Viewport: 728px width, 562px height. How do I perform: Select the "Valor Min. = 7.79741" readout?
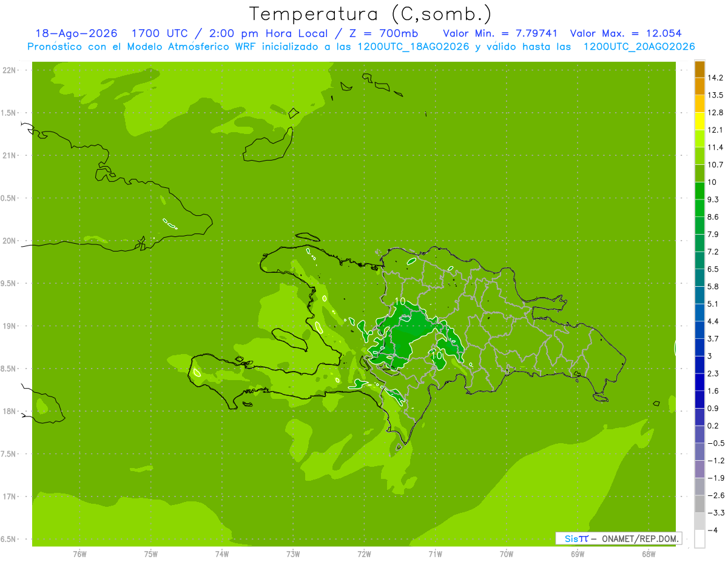[x=500, y=33]
